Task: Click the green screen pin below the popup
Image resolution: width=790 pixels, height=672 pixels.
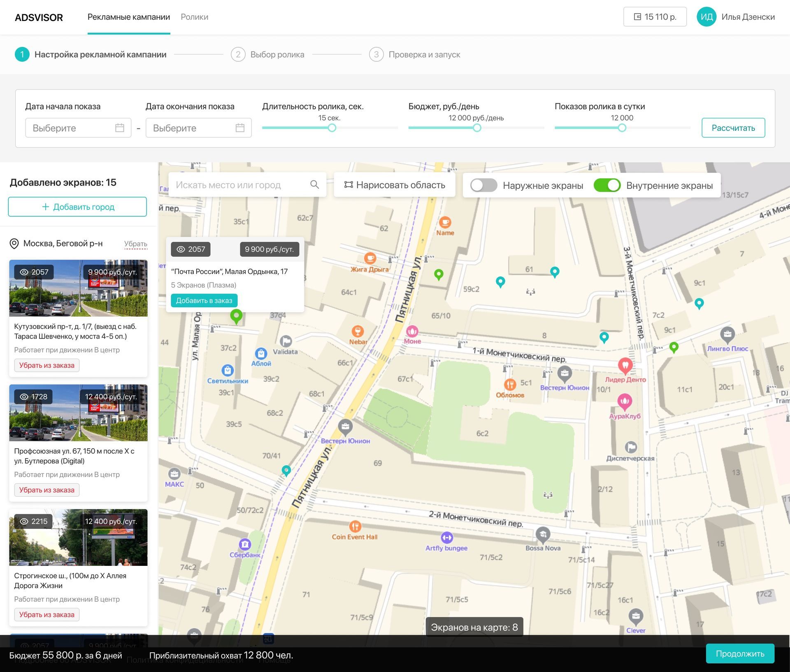Action: click(236, 316)
